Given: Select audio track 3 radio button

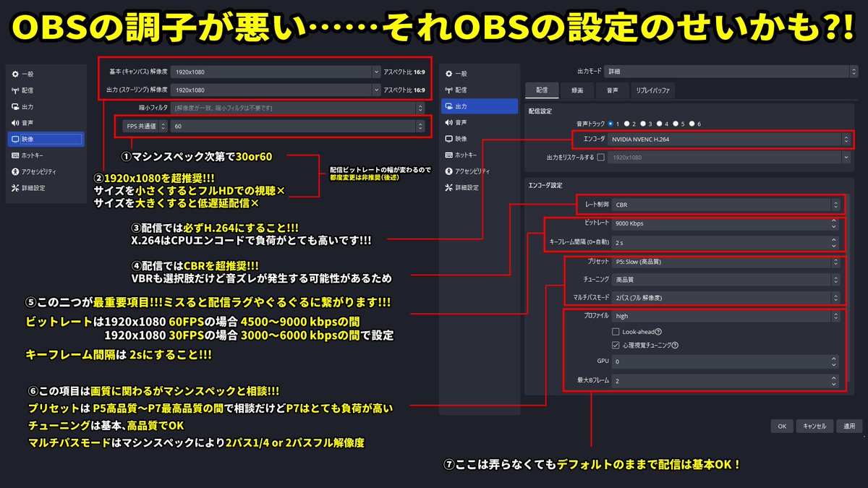Looking at the screenshot, I should point(643,124).
